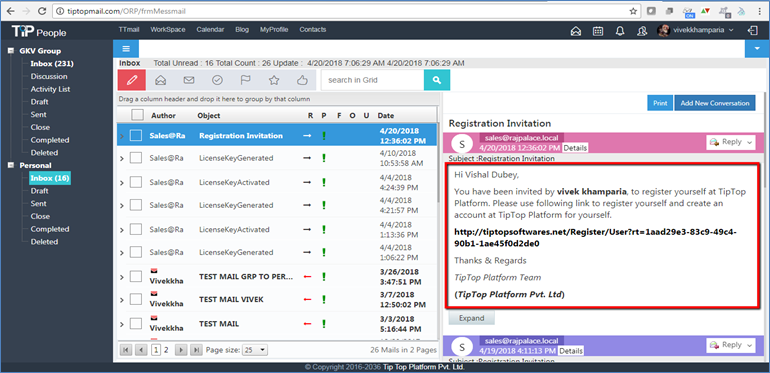
Task: Open the Contacts menu item
Action: pos(313,29)
